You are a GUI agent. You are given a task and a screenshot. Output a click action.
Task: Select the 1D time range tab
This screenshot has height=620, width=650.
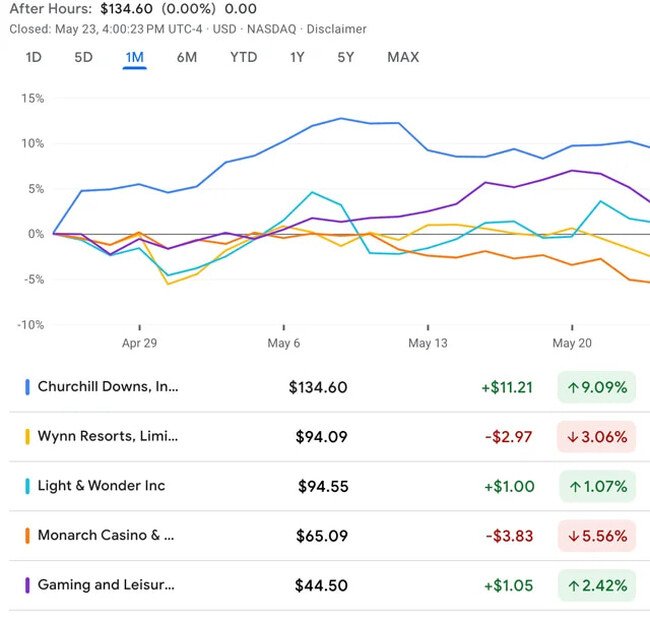33,57
